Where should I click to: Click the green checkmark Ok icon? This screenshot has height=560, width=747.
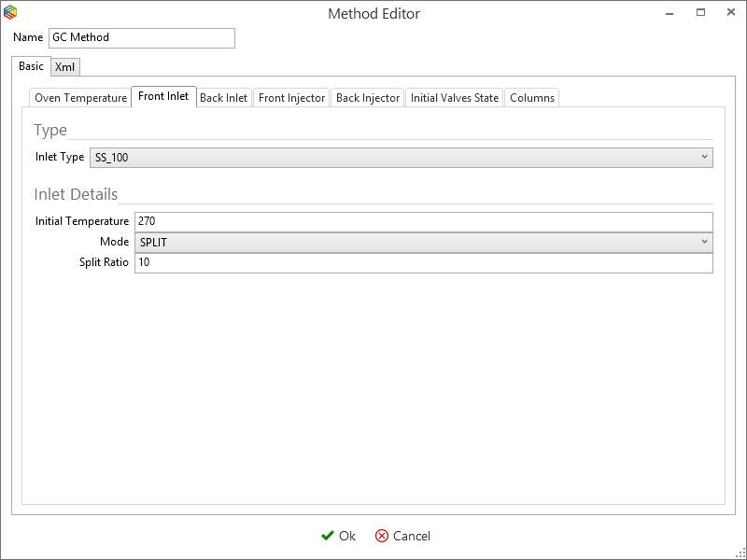click(x=327, y=536)
